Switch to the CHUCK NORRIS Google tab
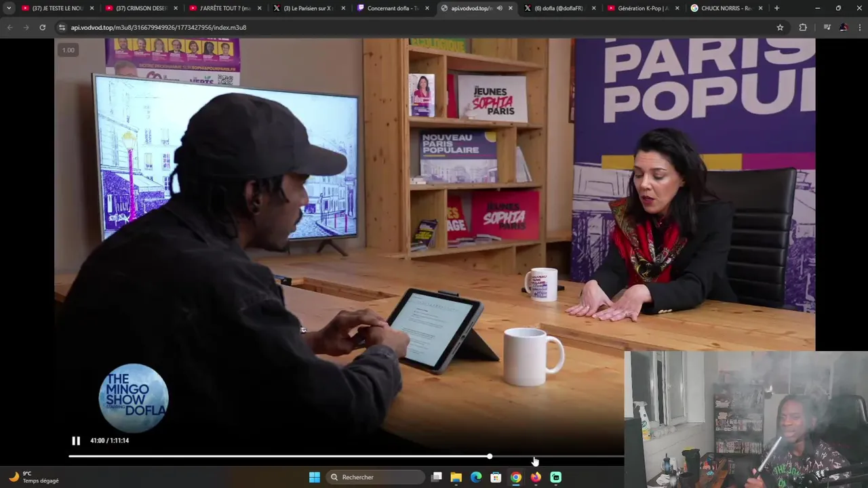The width and height of the screenshot is (868, 488). 727,8
